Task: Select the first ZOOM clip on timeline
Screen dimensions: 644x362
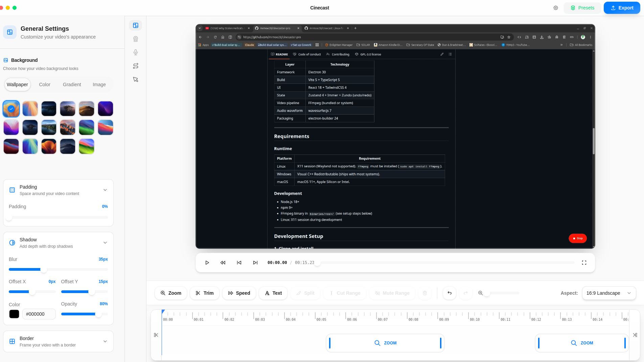Action: (385, 343)
